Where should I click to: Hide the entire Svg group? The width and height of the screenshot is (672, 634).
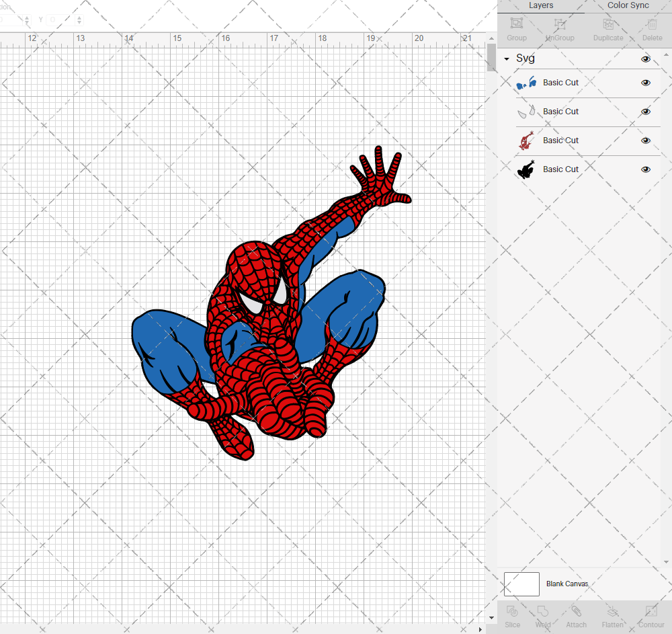645,59
